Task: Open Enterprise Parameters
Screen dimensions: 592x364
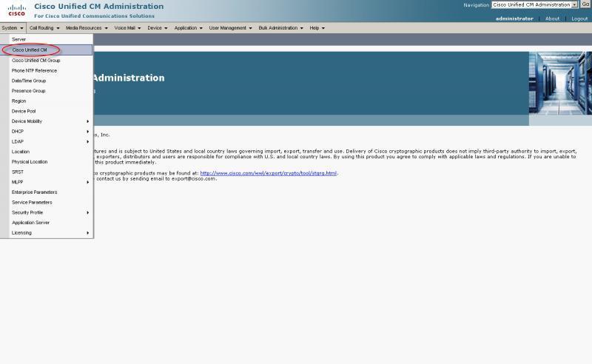Action: [47, 192]
